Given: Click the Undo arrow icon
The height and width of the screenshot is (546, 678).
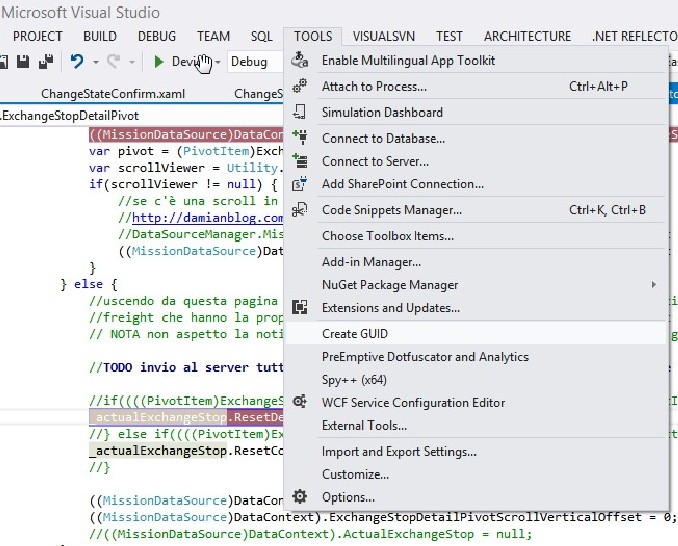Looking at the screenshot, I should click(x=77, y=62).
